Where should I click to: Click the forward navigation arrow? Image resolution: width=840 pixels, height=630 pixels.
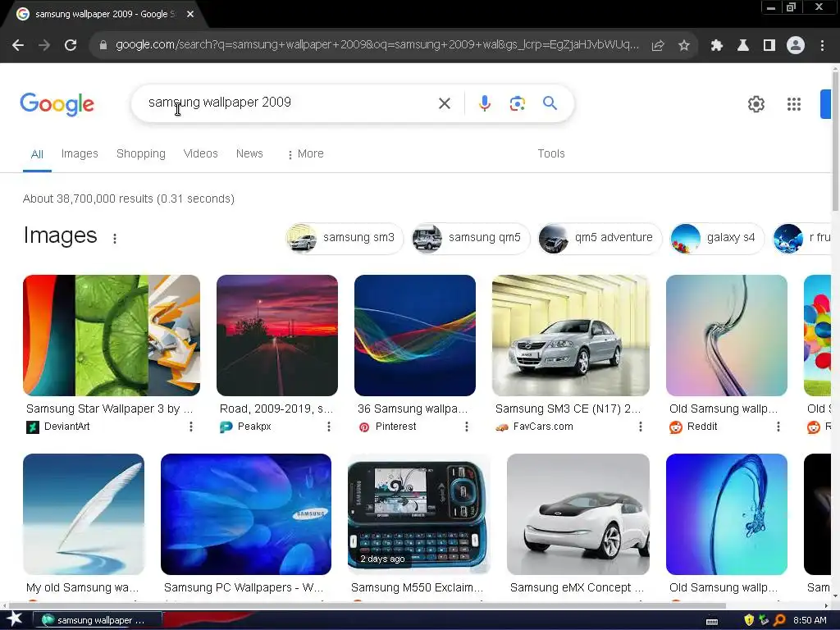coord(44,46)
